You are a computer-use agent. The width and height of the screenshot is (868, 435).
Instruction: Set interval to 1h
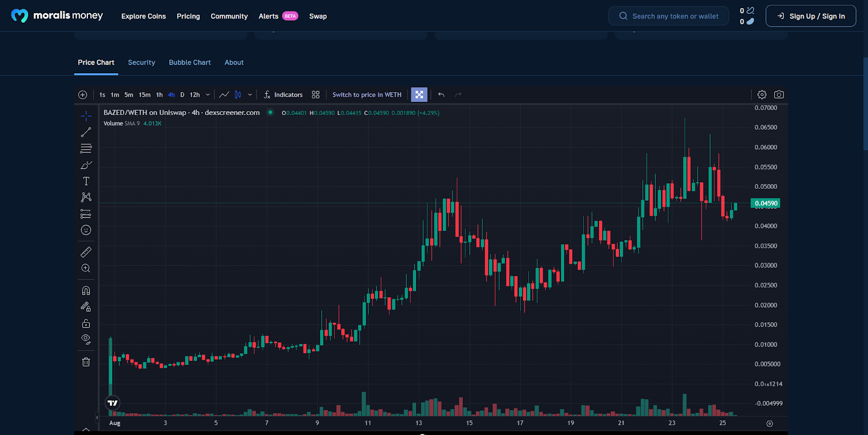[x=159, y=95]
